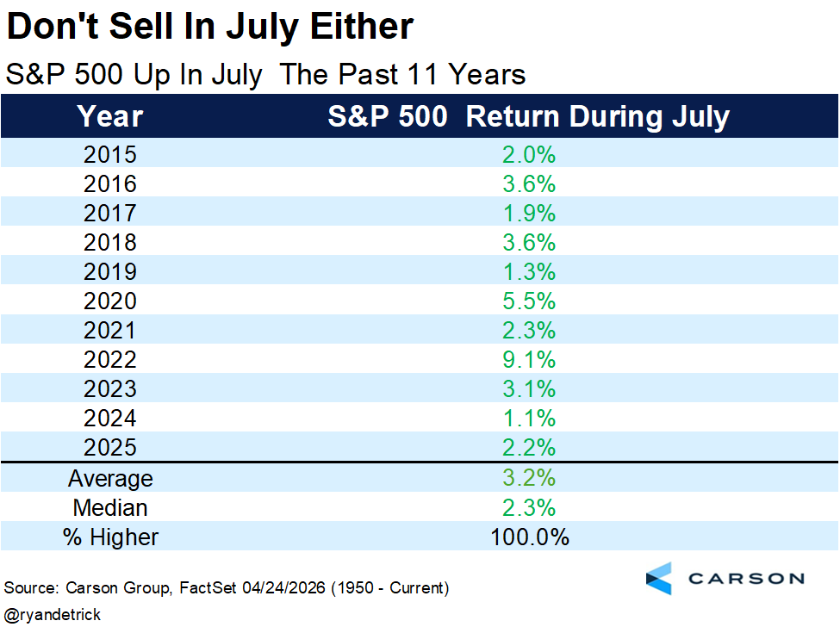
Task: Select the % Higher row label
Action: coord(110,537)
